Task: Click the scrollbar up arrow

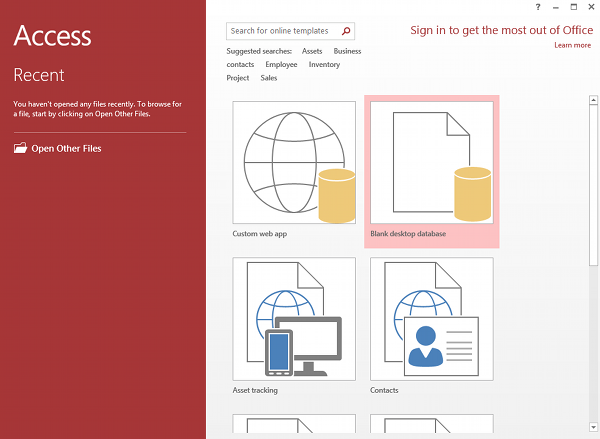Action: (x=593, y=100)
